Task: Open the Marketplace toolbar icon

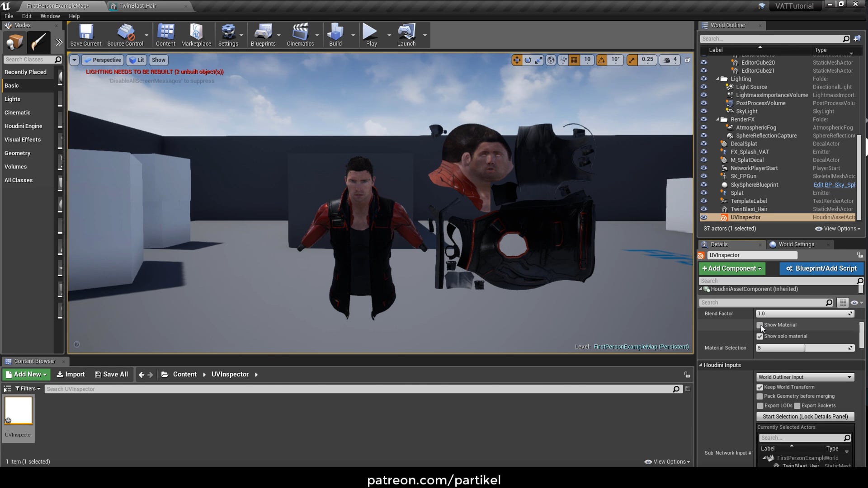Action: click(196, 35)
